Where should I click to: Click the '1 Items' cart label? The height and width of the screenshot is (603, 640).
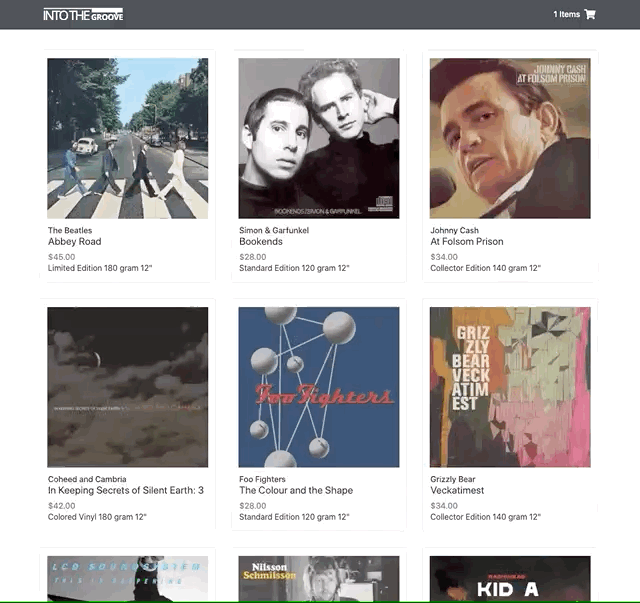pos(567,14)
